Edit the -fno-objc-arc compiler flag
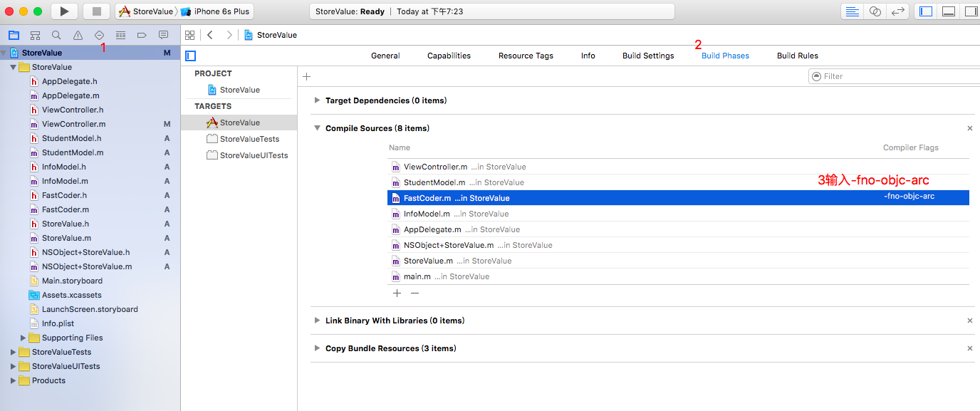 click(909, 196)
